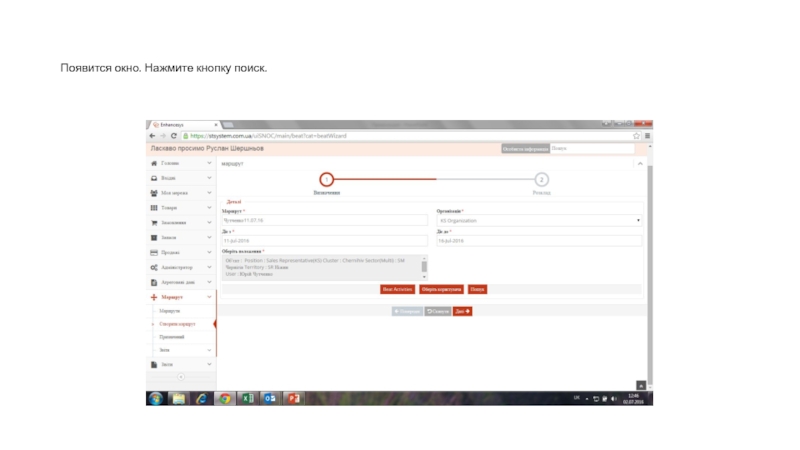Collapse the Маршрут section chevron

pos(209,297)
